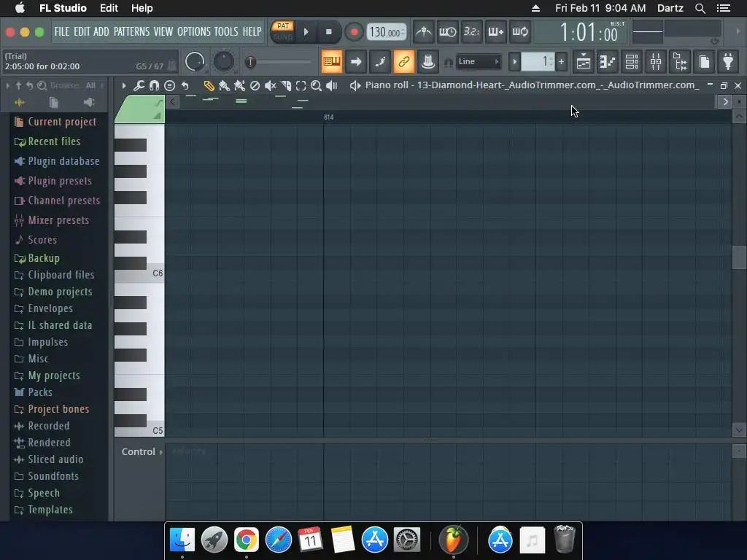747x560 pixels.
Task: Select the Mute tool in piano roll
Action: click(270, 86)
